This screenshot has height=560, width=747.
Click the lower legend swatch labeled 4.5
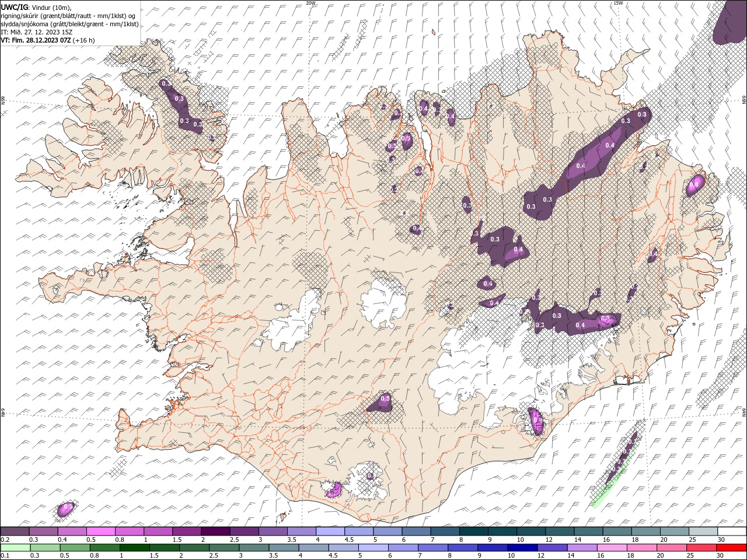[x=343, y=548]
